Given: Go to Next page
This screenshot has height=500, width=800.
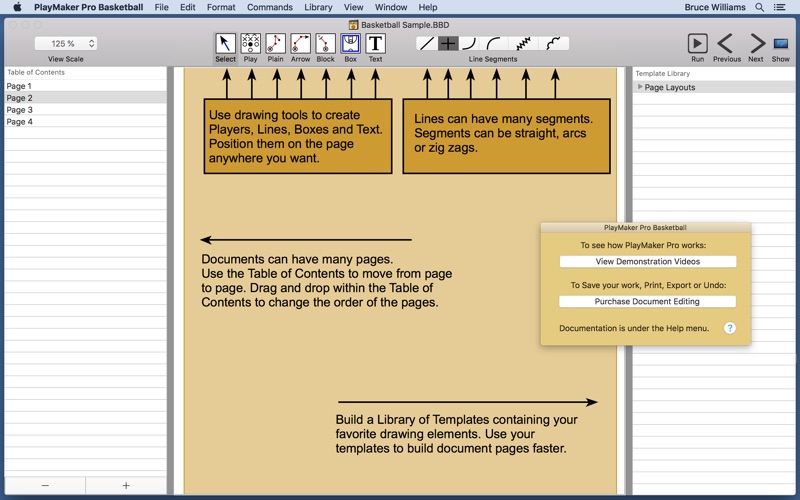Looking at the screenshot, I should click(757, 44).
